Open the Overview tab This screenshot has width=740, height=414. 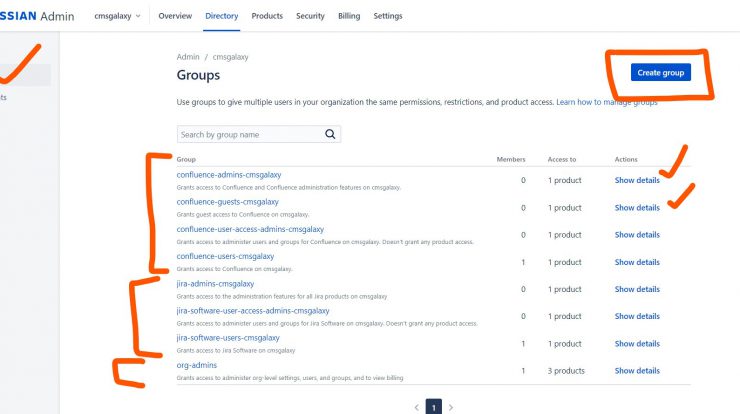tap(175, 16)
